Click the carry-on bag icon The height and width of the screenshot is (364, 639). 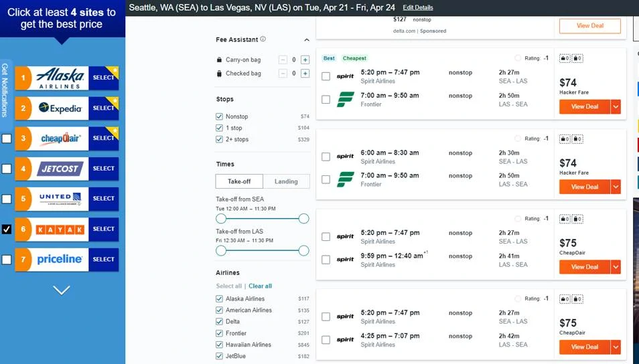pos(219,60)
